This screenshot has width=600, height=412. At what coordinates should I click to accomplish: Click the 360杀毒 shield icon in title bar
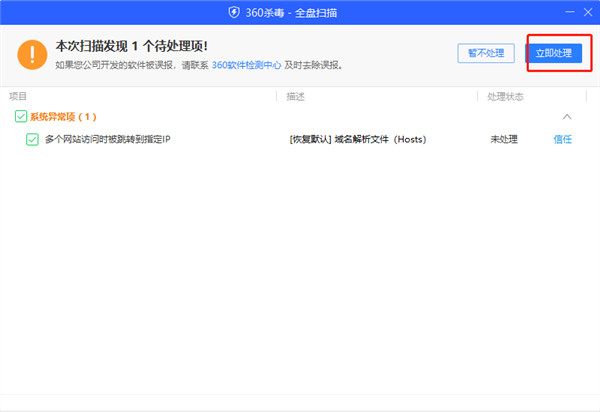point(234,12)
